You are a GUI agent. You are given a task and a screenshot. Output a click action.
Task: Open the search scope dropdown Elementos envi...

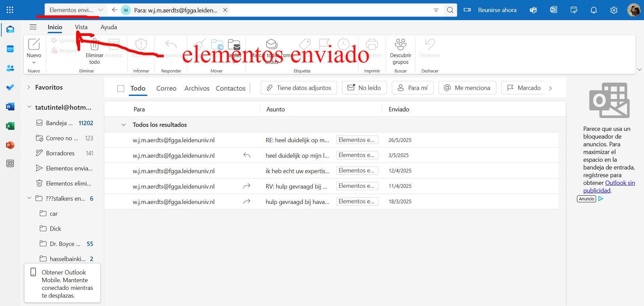pos(76,10)
